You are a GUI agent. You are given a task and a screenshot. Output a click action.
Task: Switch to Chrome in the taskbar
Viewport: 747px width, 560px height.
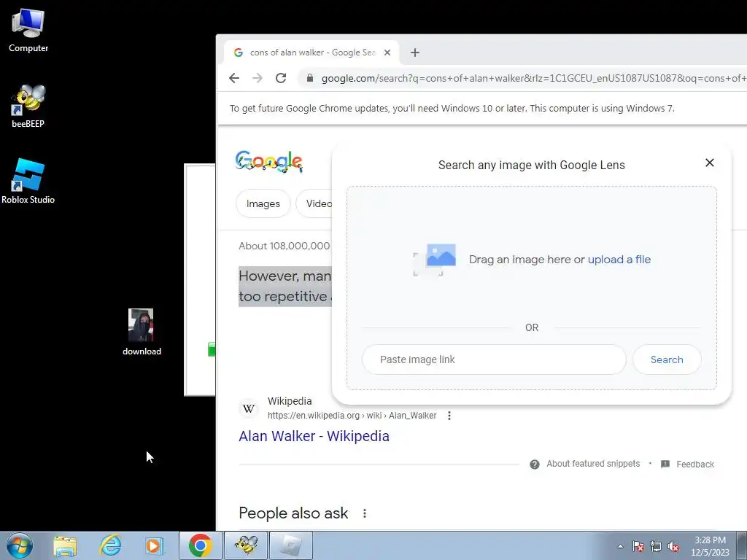[x=200, y=545]
